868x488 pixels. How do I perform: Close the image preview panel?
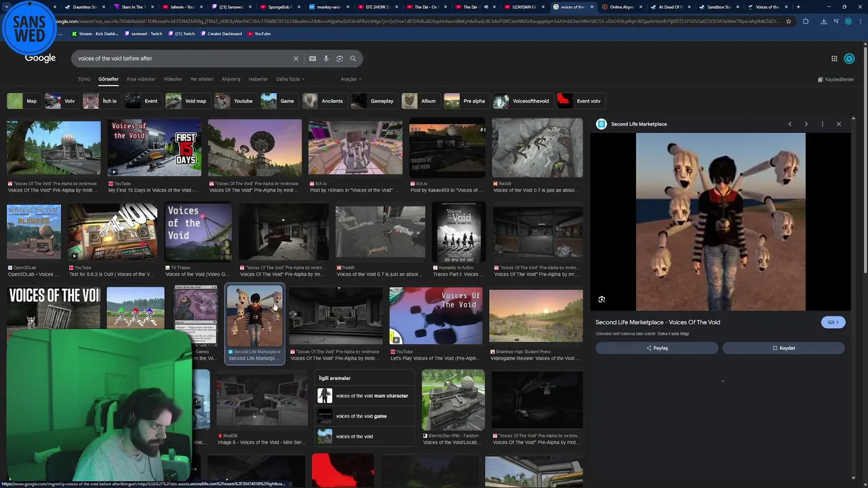coord(839,124)
